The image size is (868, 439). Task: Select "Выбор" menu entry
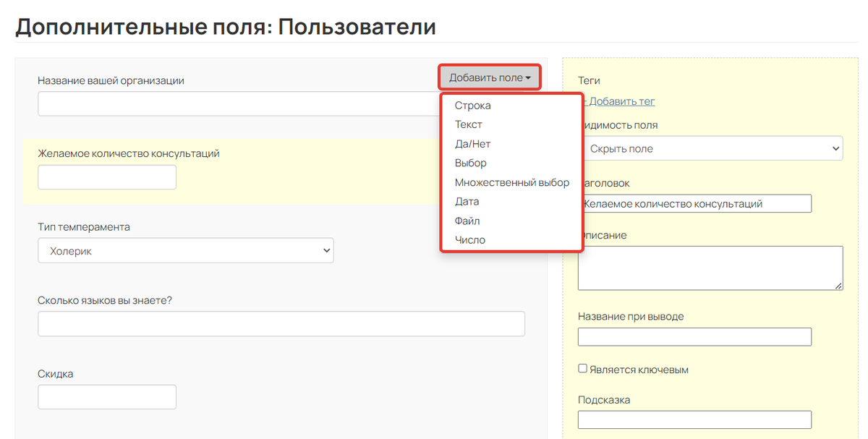(470, 163)
